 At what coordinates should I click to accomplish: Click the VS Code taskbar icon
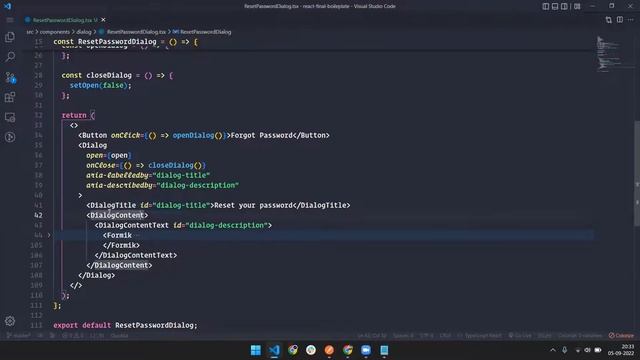(x=274, y=350)
